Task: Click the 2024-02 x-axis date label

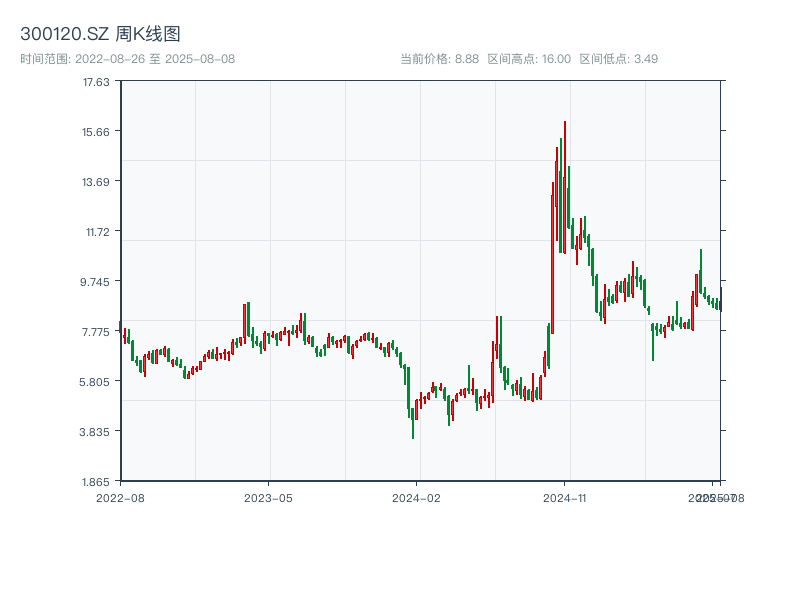Action: click(x=416, y=497)
